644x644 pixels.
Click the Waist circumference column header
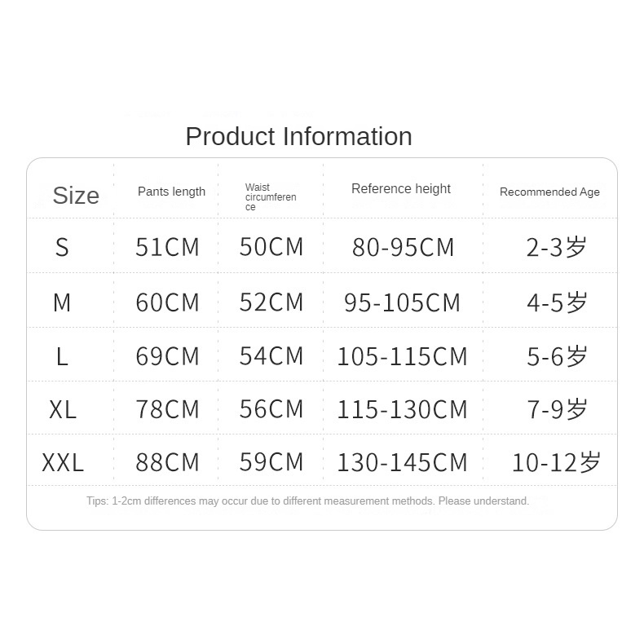click(x=271, y=197)
